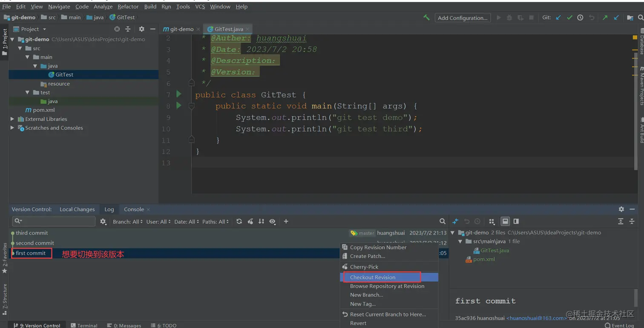Click run gutter arrow beside class GitTest
Viewport: 644px width, 328px height.
[x=179, y=94]
